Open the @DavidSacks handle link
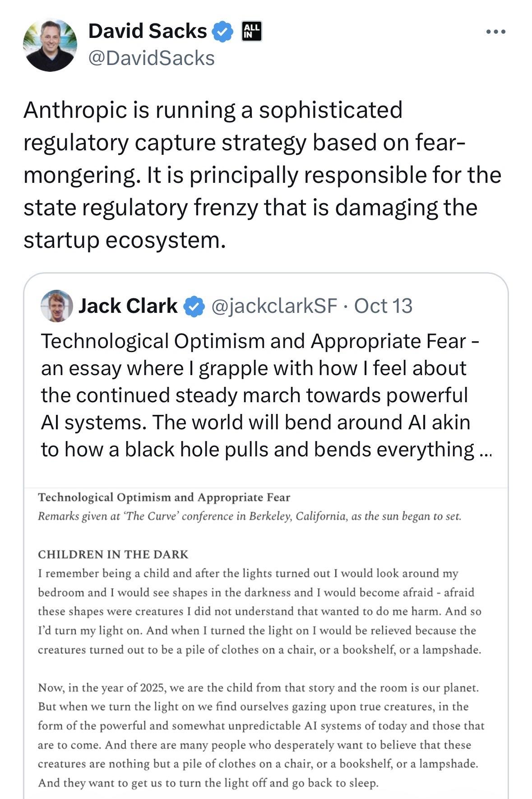 point(151,58)
